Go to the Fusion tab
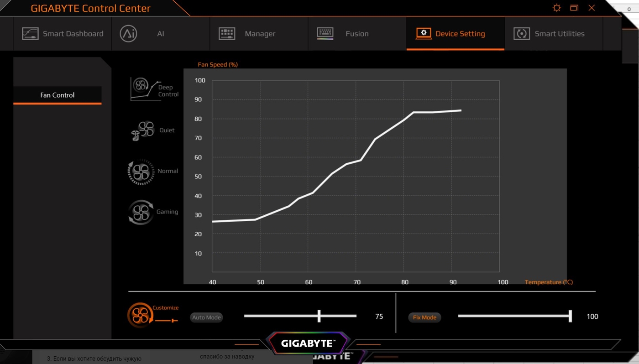The image size is (639, 364). point(357,34)
